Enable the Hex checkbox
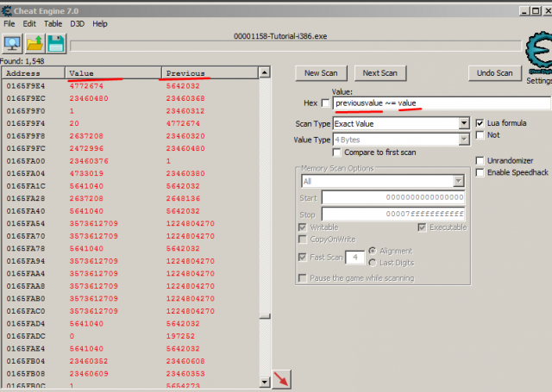 (x=324, y=103)
